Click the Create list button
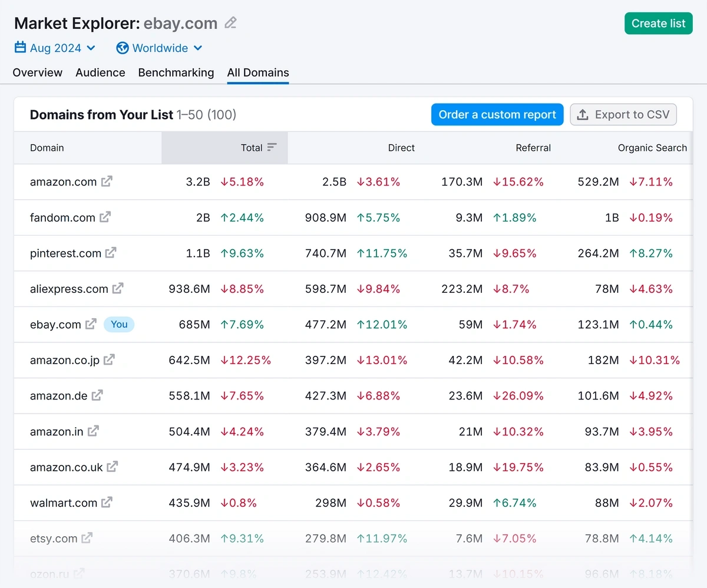 (x=659, y=24)
